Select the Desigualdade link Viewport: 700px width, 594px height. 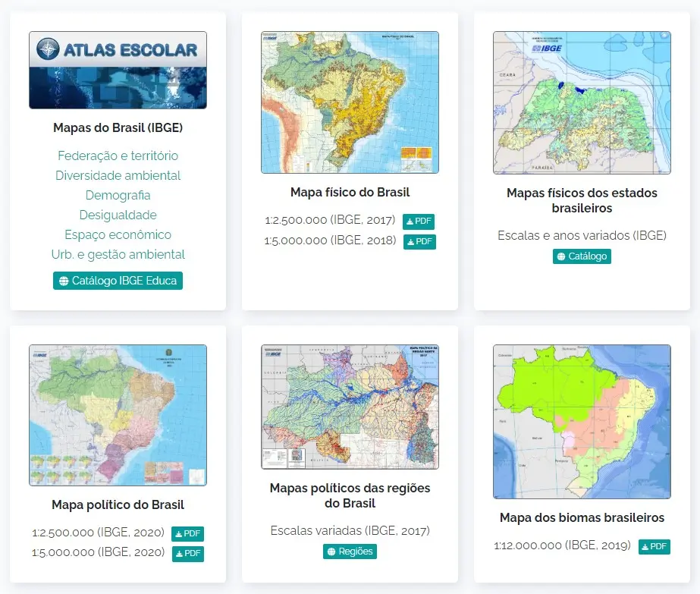(118, 215)
